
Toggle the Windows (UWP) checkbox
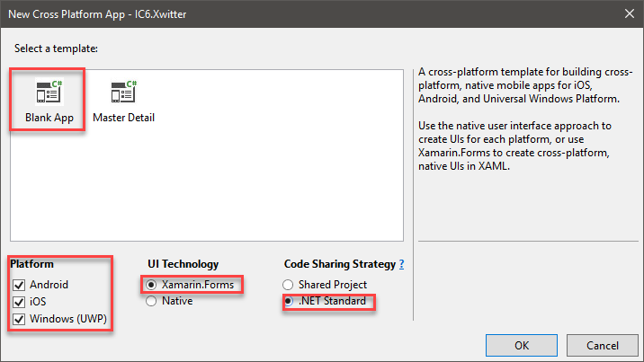[x=19, y=319]
